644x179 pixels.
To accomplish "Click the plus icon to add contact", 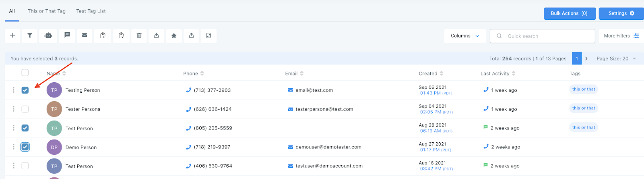I will point(12,35).
